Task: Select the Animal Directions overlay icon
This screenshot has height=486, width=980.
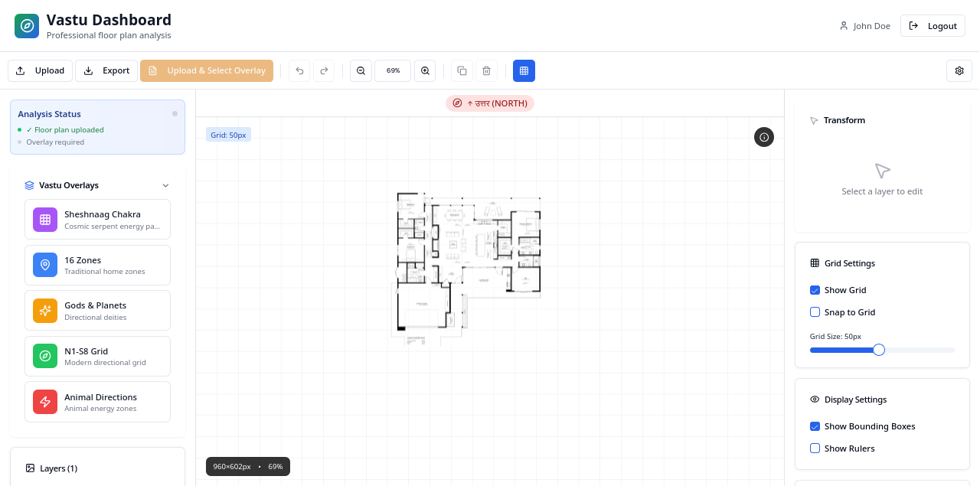Action: click(44, 402)
